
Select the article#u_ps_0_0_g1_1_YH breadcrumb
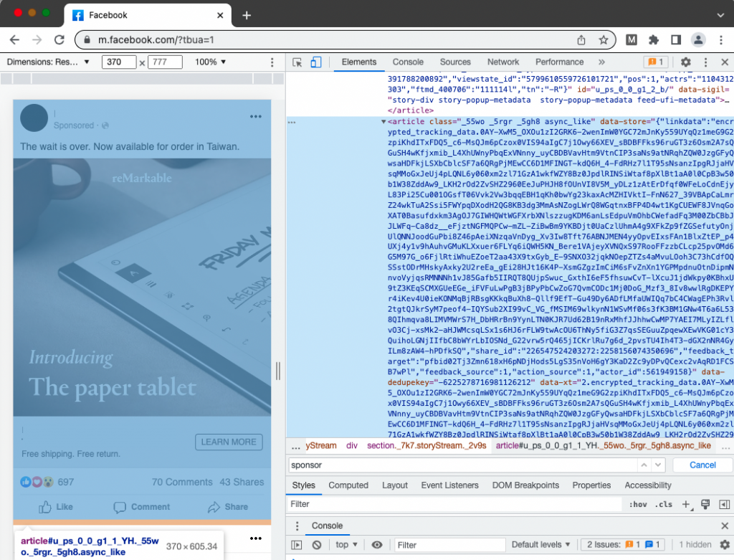pos(603,445)
